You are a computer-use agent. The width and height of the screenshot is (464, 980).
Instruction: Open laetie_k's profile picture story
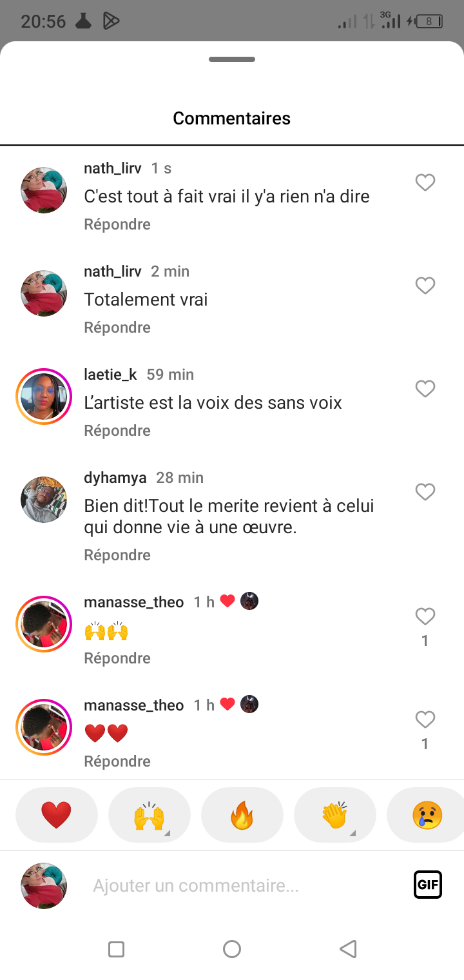pyautogui.click(x=44, y=397)
